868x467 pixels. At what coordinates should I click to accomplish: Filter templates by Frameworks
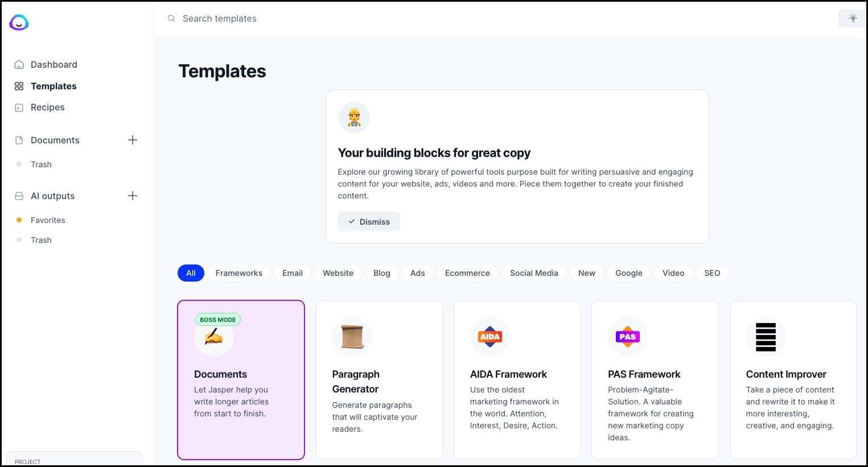click(x=238, y=273)
